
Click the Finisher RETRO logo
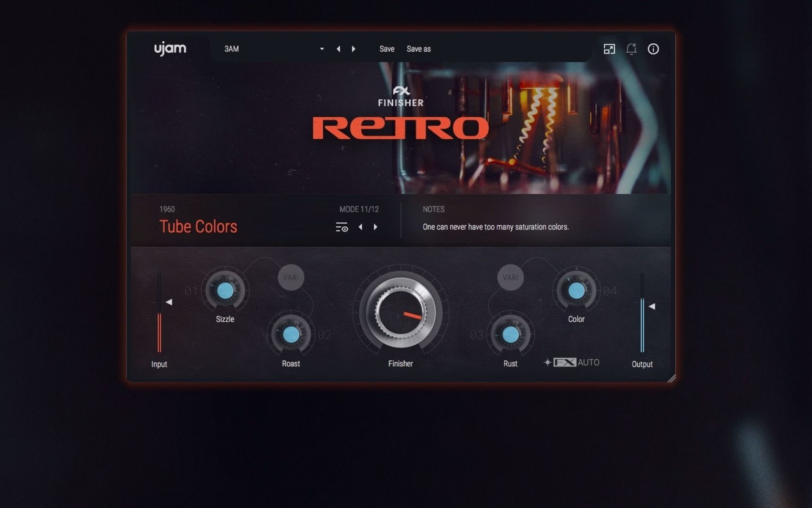coord(401,113)
